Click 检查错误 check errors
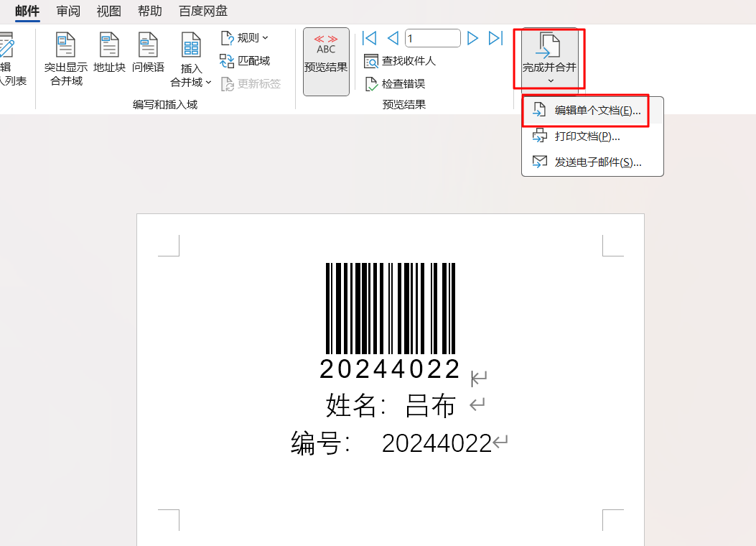 click(x=395, y=84)
